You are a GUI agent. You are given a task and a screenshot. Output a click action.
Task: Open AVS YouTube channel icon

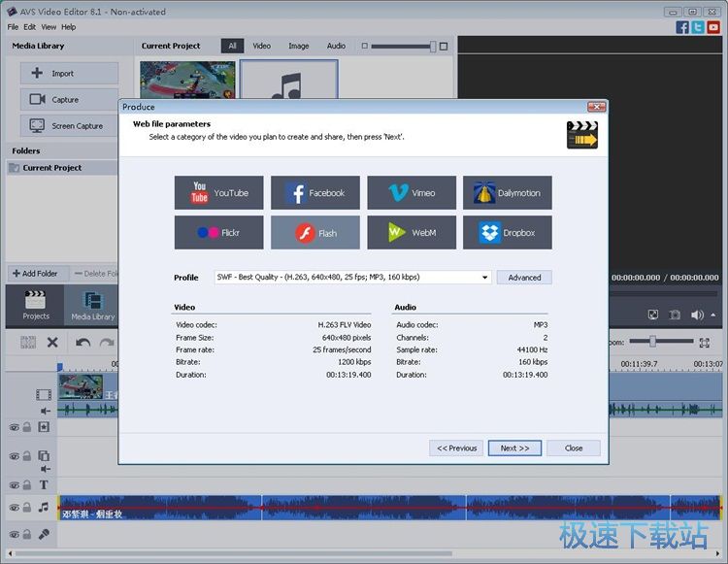713,27
